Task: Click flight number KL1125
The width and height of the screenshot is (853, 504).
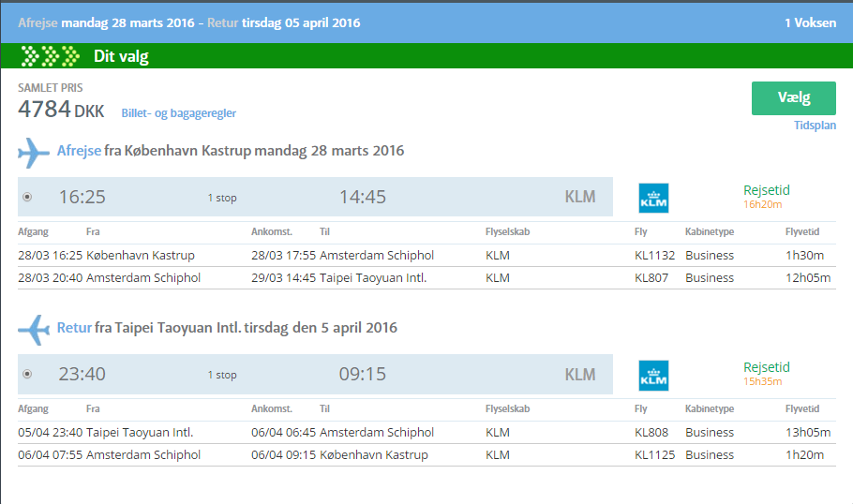Action: tap(654, 454)
